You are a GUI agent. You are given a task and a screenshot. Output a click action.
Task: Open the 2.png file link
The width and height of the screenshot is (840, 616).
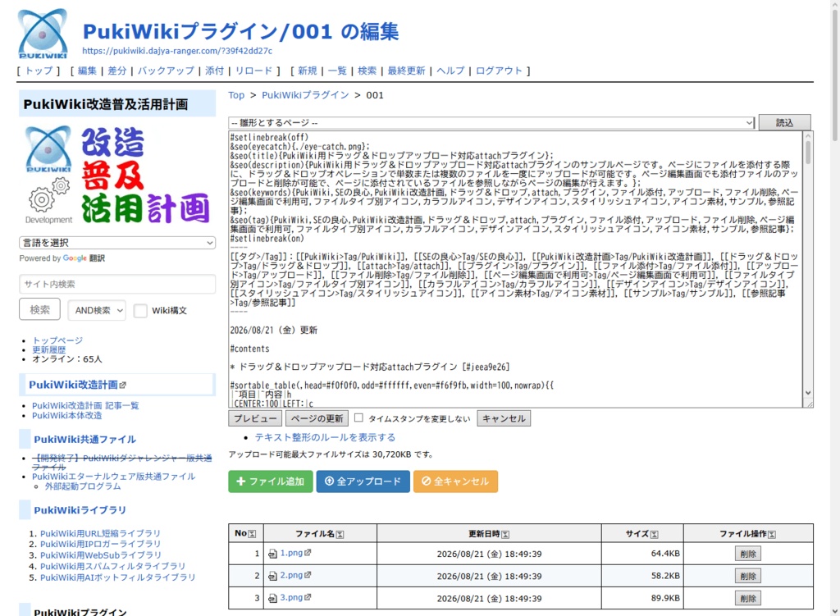point(291,575)
